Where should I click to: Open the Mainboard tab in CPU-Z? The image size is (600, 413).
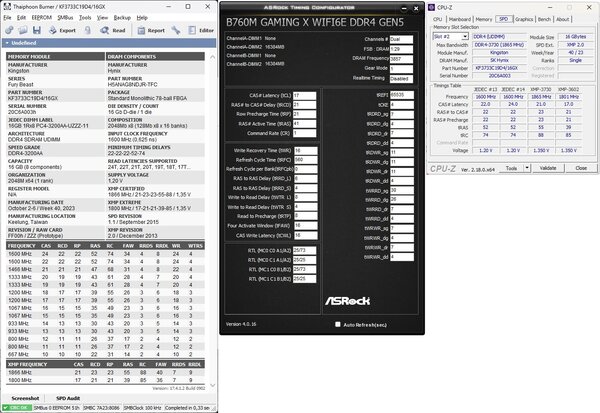click(460, 19)
